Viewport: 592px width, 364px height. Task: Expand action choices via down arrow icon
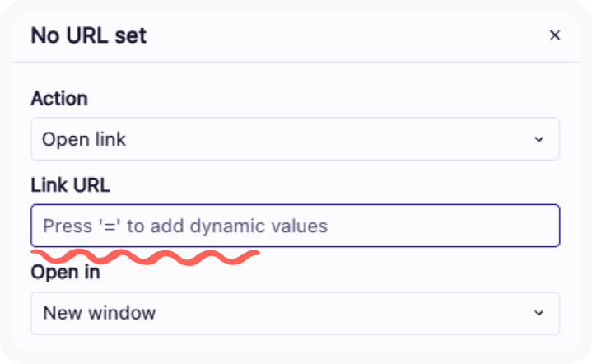click(539, 139)
